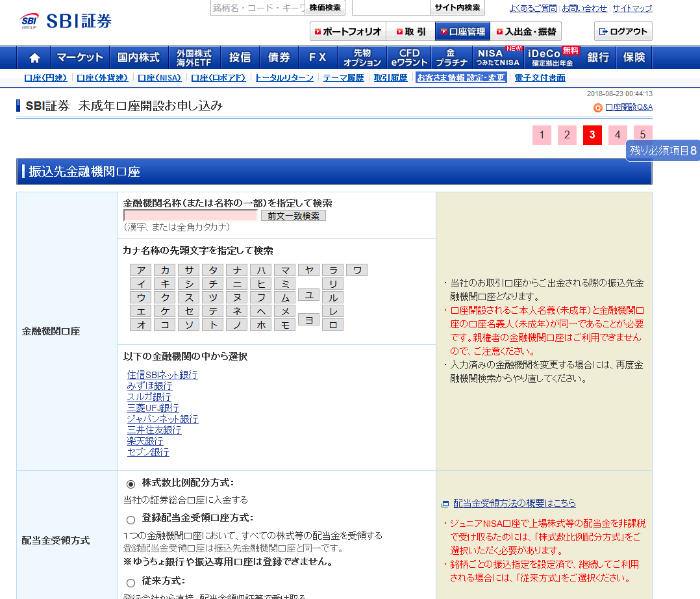The image size is (700, 599).
Task: Go to 電子交付書面 sub-tab
Action: [x=540, y=78]
